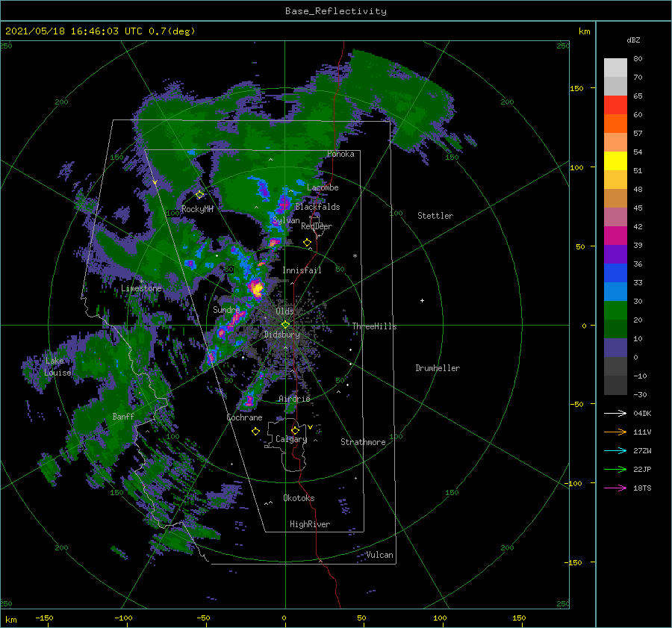Viewport: 672px width, 628px height.
Task: Click the Base_Reflectivity title
Action: tap(336, 11)
